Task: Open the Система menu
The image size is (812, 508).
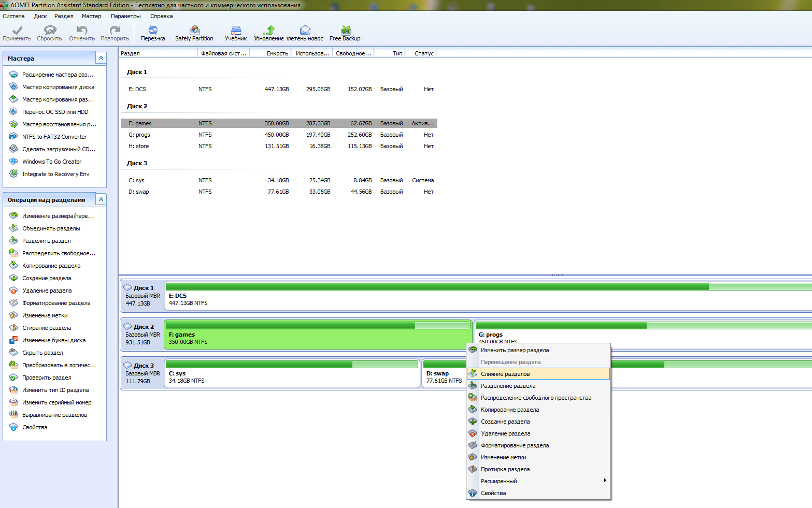Action: (x=13, y=16)
